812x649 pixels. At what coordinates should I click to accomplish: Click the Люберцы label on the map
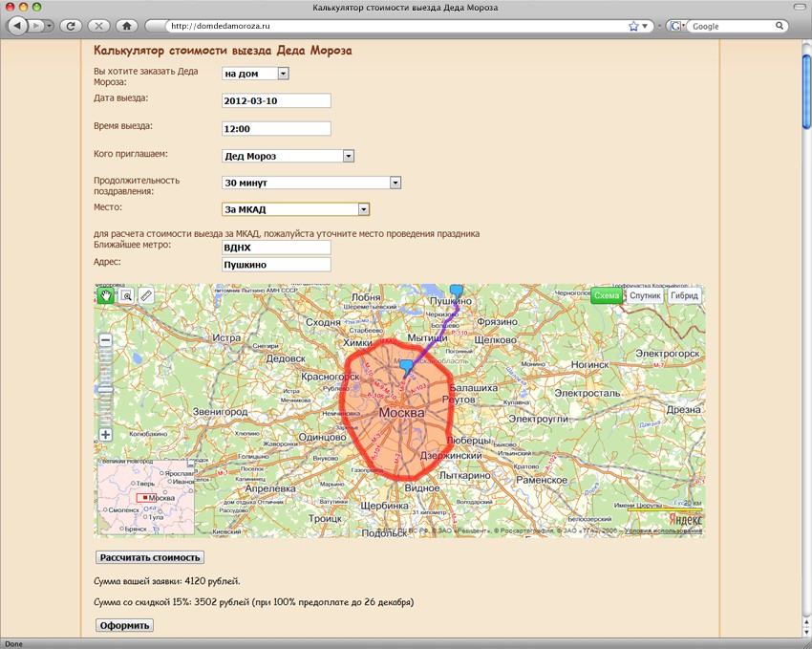[469, 440]
